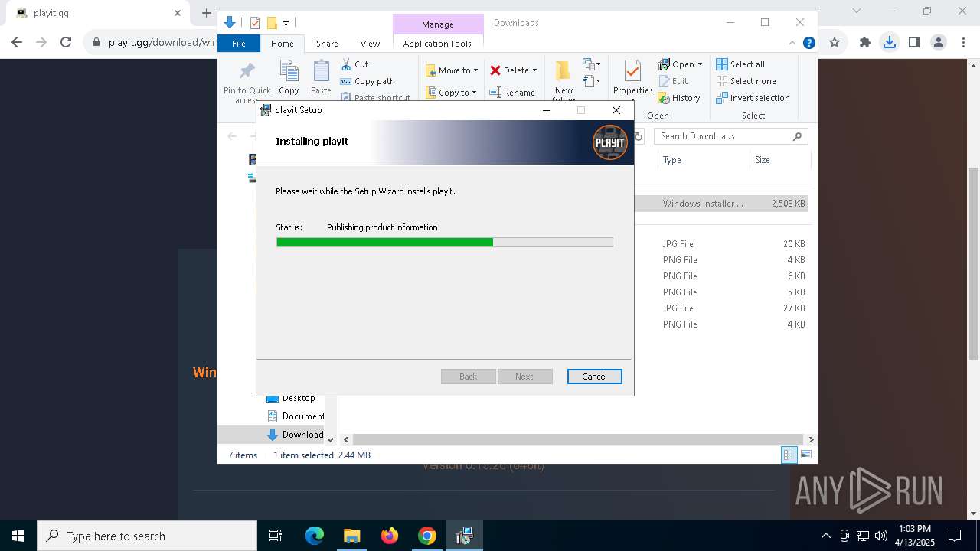
Task: Switch to large icons view in Explorer
Action: (806, 455)
